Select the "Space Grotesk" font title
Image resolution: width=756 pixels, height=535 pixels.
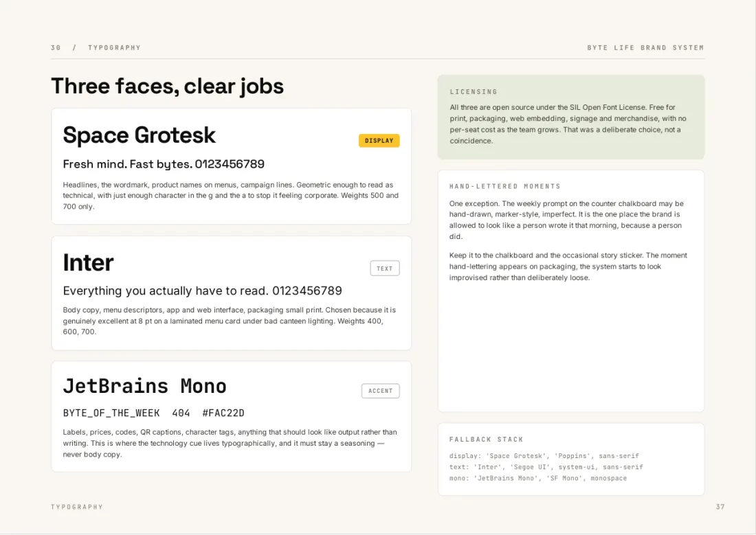point(140,135)
